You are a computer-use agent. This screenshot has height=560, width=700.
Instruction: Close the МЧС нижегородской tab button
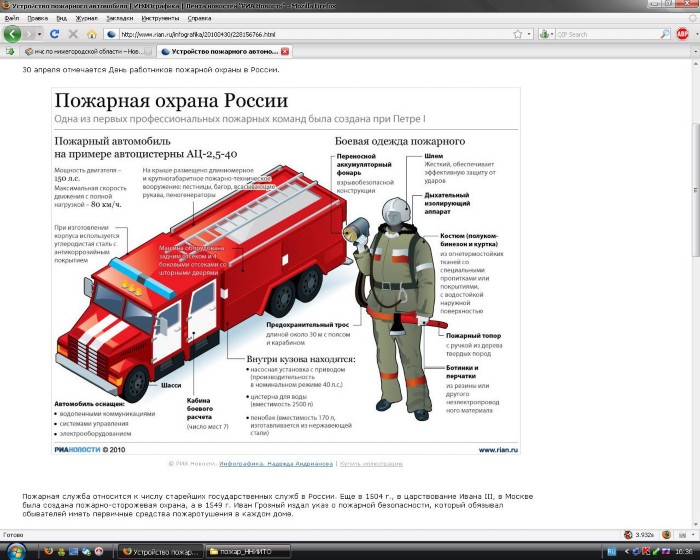[148, 51]
